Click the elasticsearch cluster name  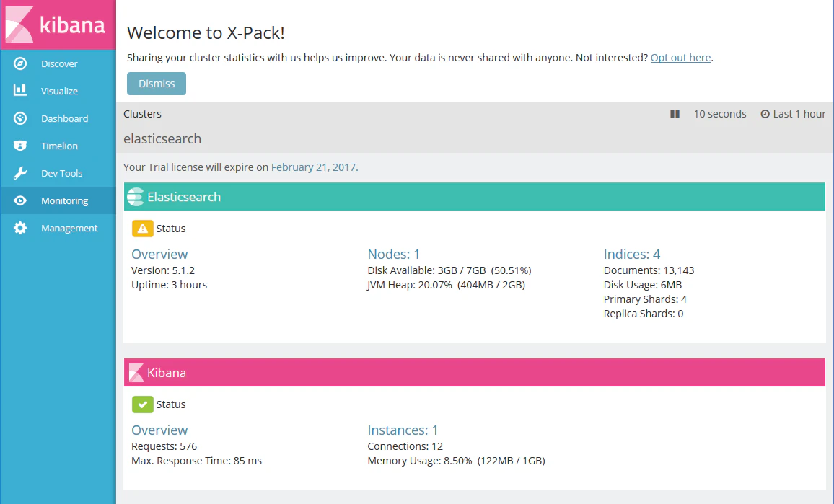[x=162, y=138]
